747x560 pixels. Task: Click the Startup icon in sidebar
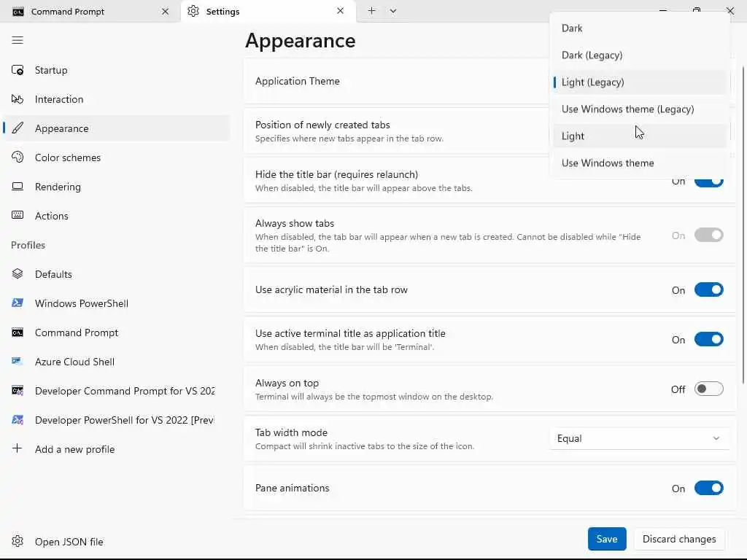(18, 70)
